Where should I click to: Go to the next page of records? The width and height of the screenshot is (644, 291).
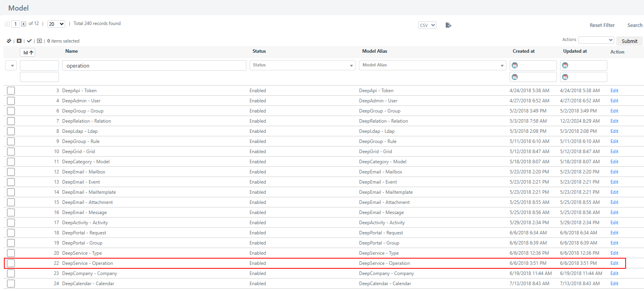point(24,24)
